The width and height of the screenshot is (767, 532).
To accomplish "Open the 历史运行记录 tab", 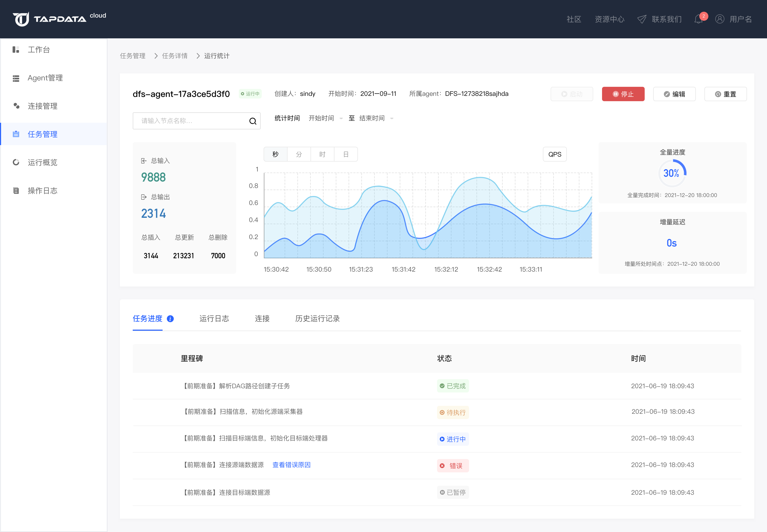I will point(317,319).
